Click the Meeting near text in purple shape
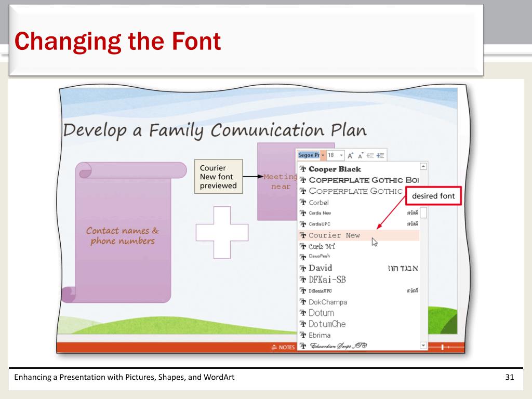This screenshot has width=532, height=399. 280,181
